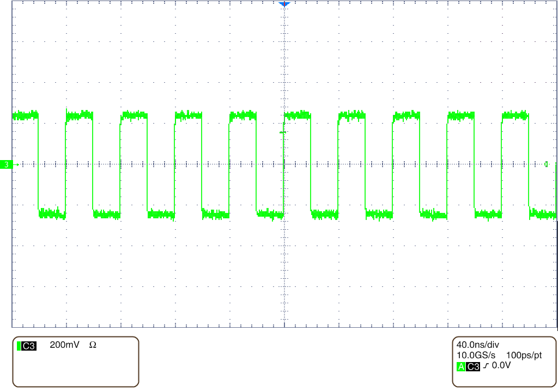The width and height of the screenshot is (558, 392).
Task: Click the 0.0V trigger level readout
Action: tap(501, 365)
